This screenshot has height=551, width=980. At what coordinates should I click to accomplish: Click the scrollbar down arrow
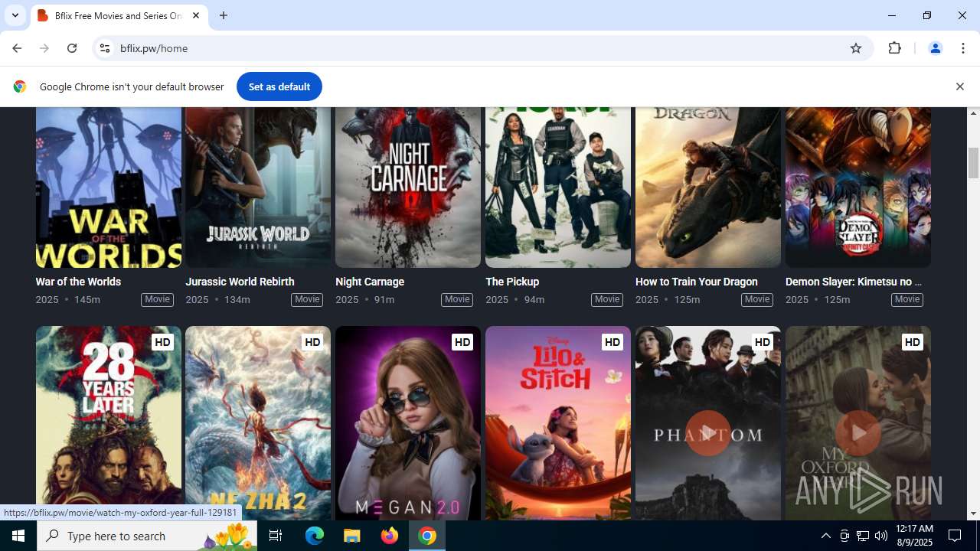pyautogui.click(x=974, y=514)
